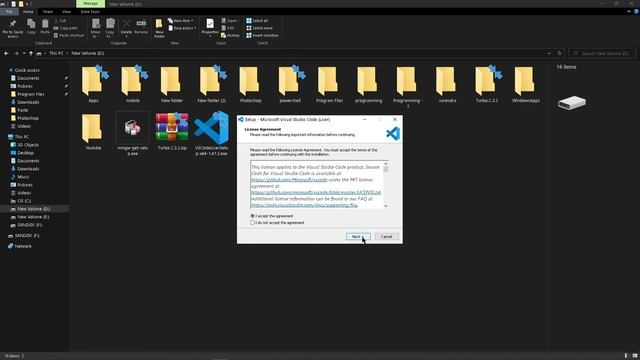This screenshot has width=640, height=360.
Task: Open the File menu tab
Action: pos(9,12)
